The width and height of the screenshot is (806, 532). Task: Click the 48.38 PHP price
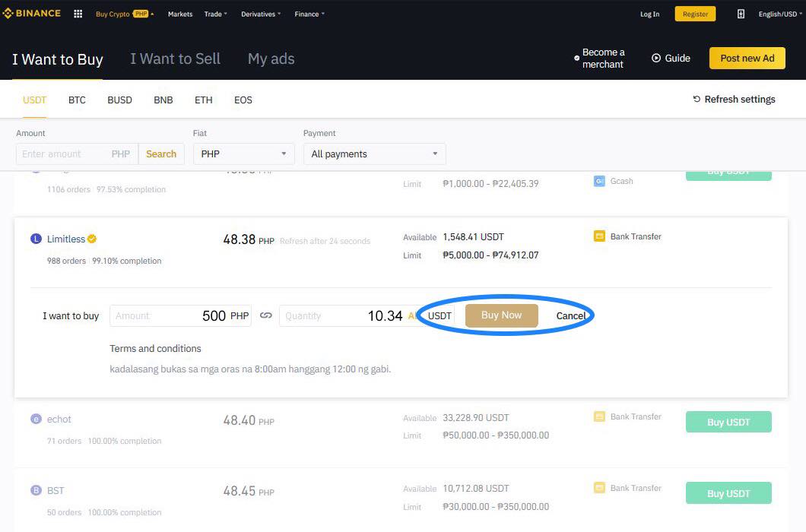(249, 239)
